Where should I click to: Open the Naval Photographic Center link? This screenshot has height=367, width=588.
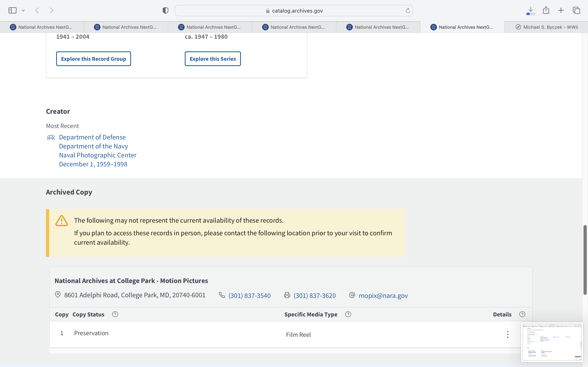click(98, 155)
